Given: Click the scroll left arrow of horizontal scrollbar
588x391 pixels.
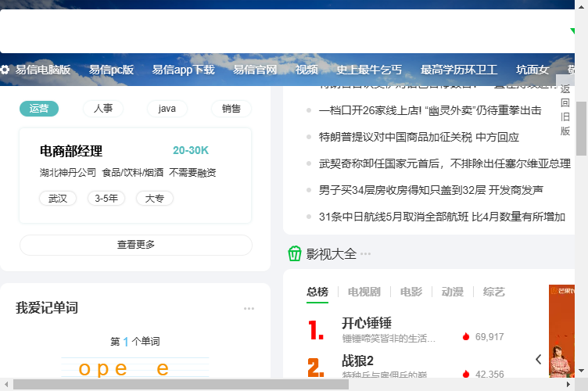Looking at the screenshot, I should pos(6,384).
